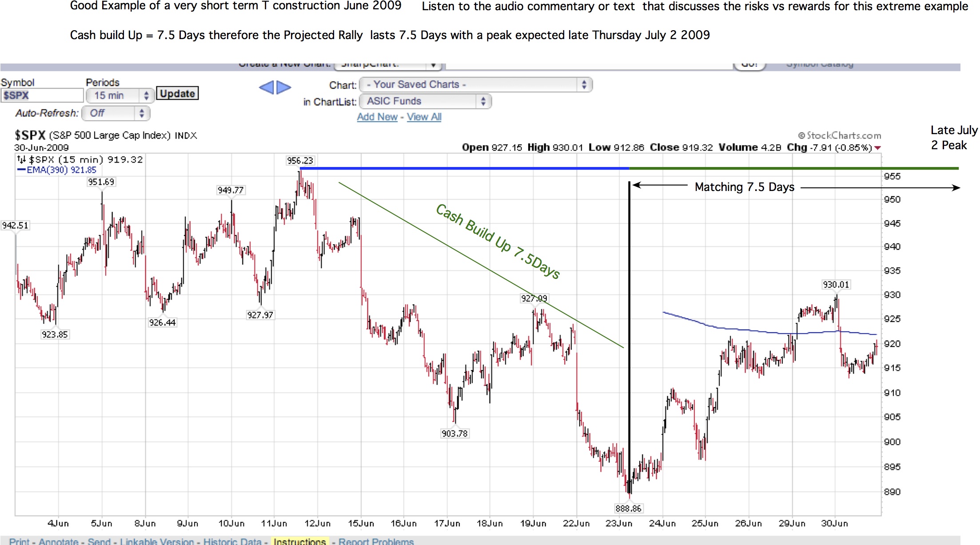Click the Linkable Version link

(x=156, y=541)
